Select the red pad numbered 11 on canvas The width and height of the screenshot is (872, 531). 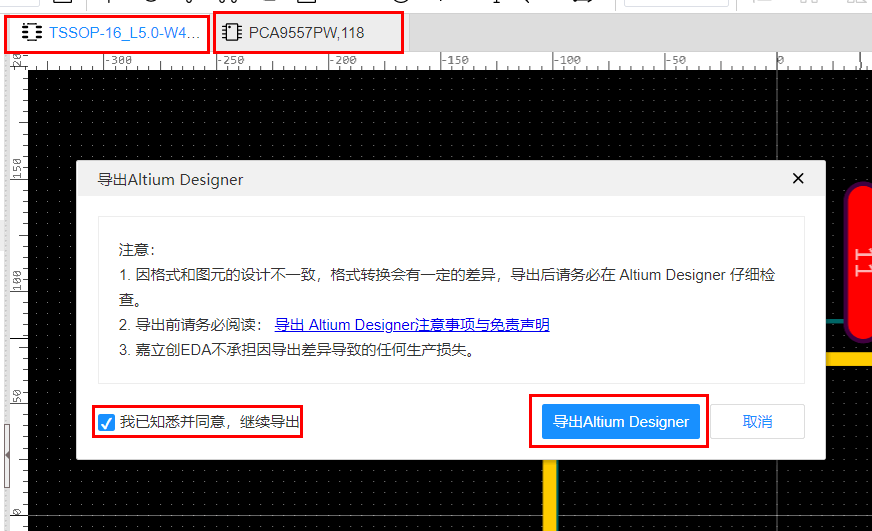click(x=859, y=262)
